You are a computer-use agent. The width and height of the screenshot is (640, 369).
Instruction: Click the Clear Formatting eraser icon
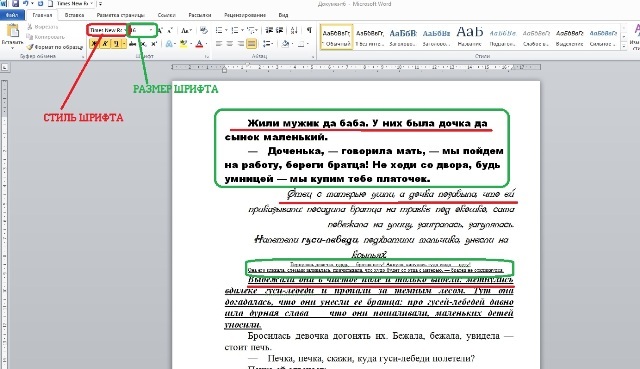click(204, 30)
